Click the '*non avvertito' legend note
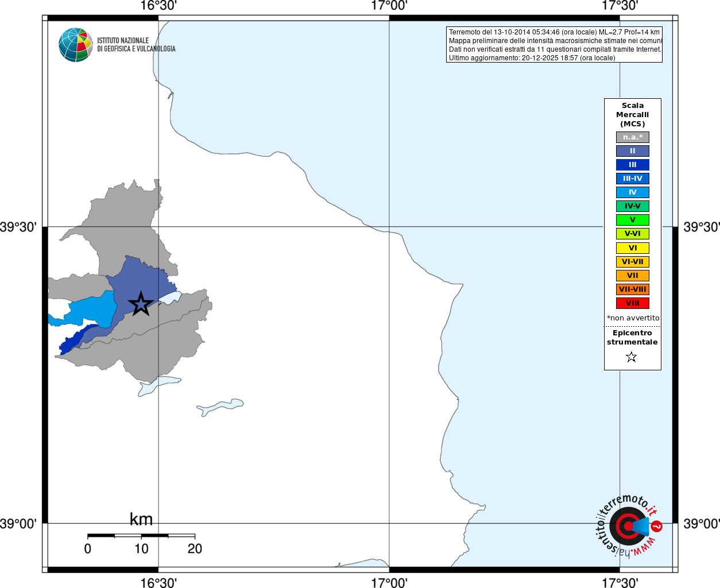The height and width of the screenshot is (588, 720). coord(633,318)
